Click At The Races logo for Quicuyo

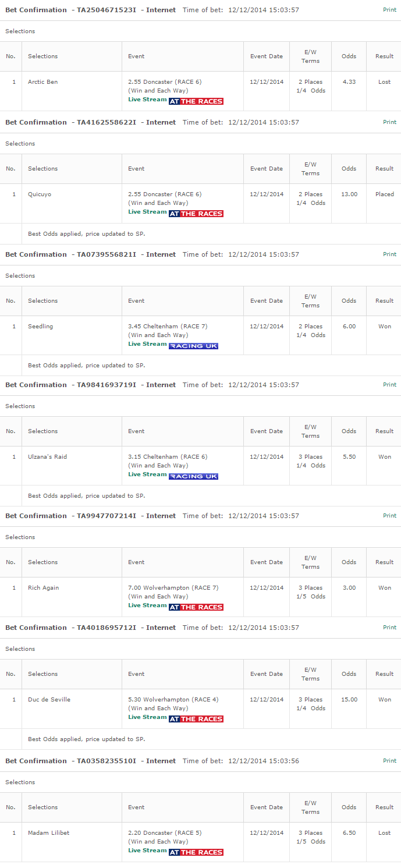coord(196,214)
